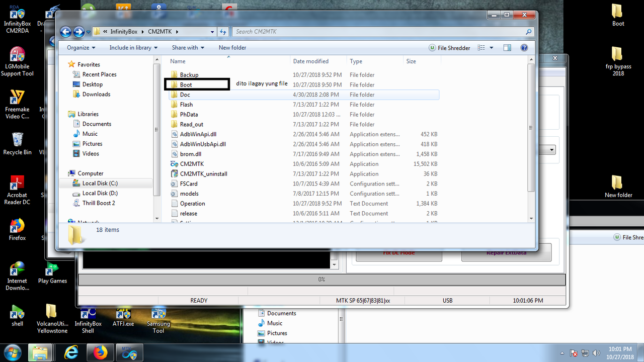Select the Play Games desktop shortcut

tap(52, 273)
